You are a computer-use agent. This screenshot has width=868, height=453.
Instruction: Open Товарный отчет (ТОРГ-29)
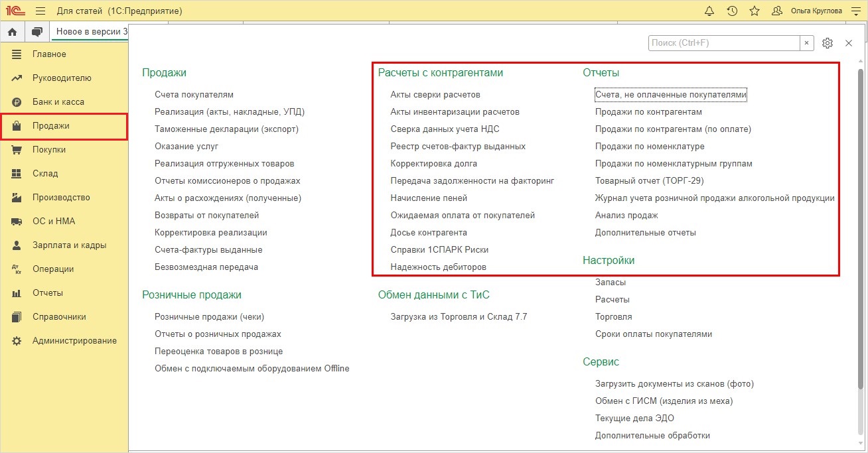(x=650, y=181)
